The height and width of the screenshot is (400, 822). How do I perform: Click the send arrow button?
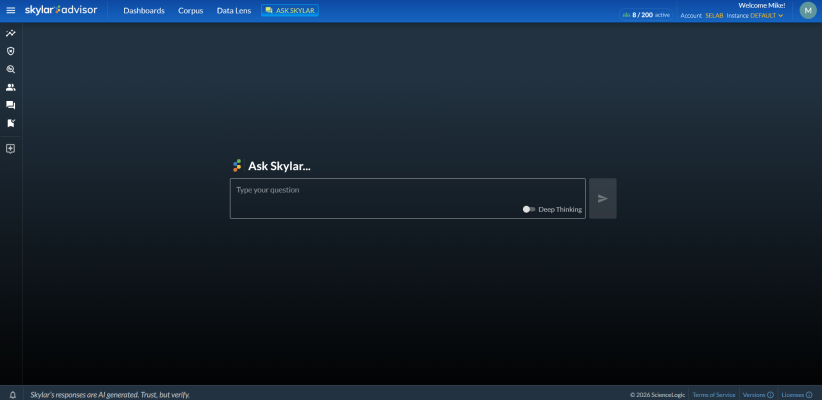pyautogui.click(x=603, y=199)
